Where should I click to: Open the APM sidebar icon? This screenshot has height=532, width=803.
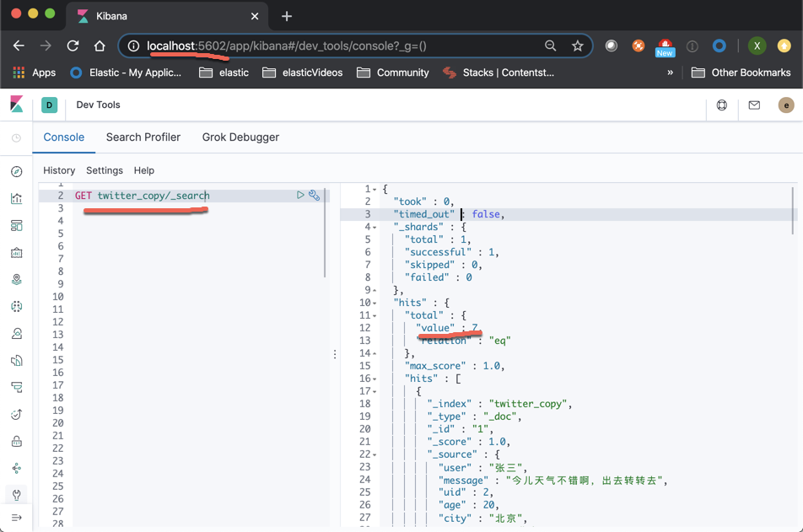pyautogui.click(x=16, y=387)
